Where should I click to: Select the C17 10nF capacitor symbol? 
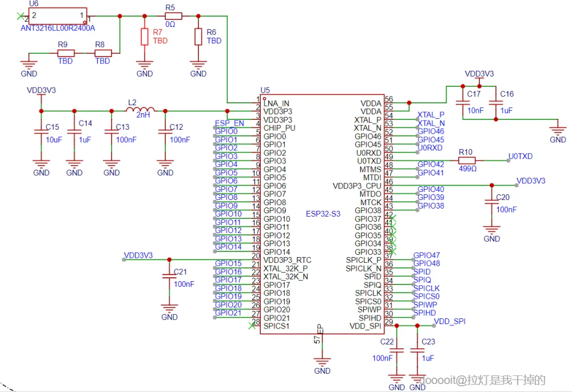[x=463, y=103]
